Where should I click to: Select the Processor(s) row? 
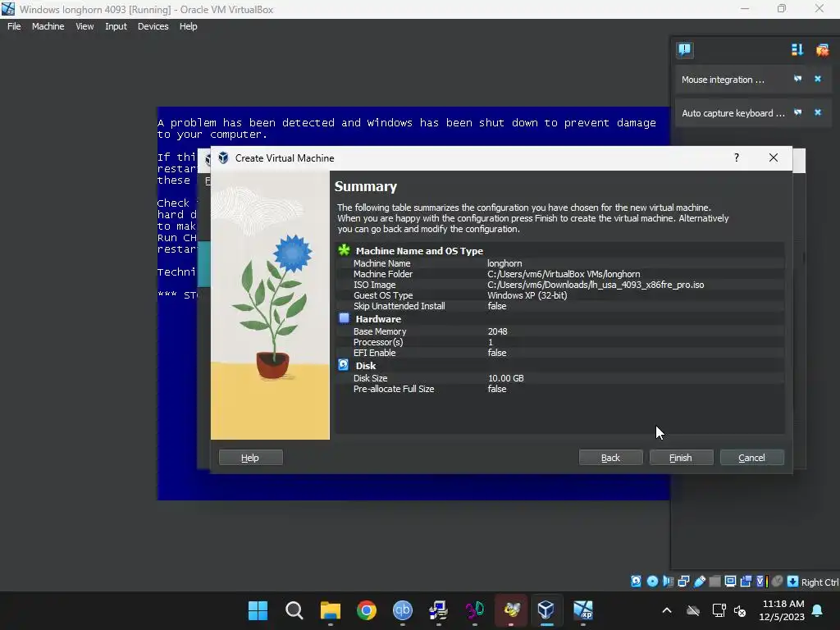[x=560, y=342]
